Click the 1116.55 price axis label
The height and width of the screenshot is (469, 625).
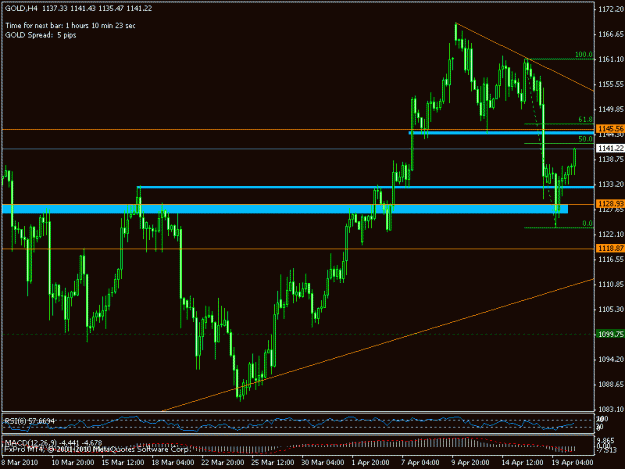[611, 259]
